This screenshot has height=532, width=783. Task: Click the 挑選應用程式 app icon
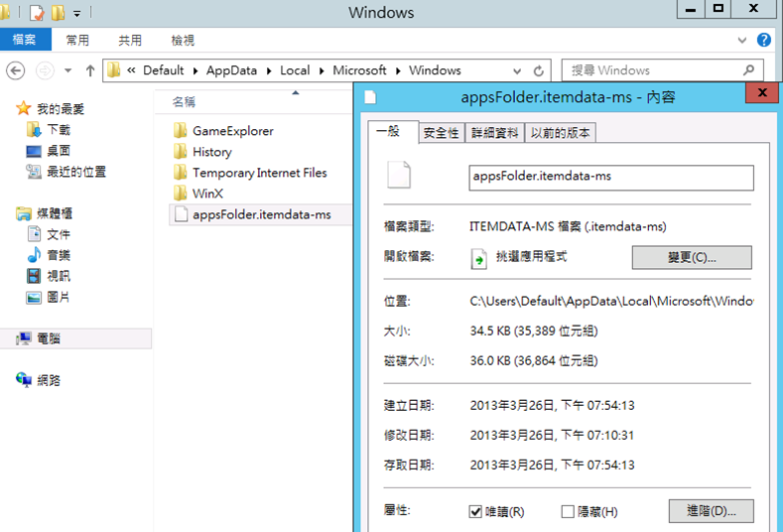point(478,258)
